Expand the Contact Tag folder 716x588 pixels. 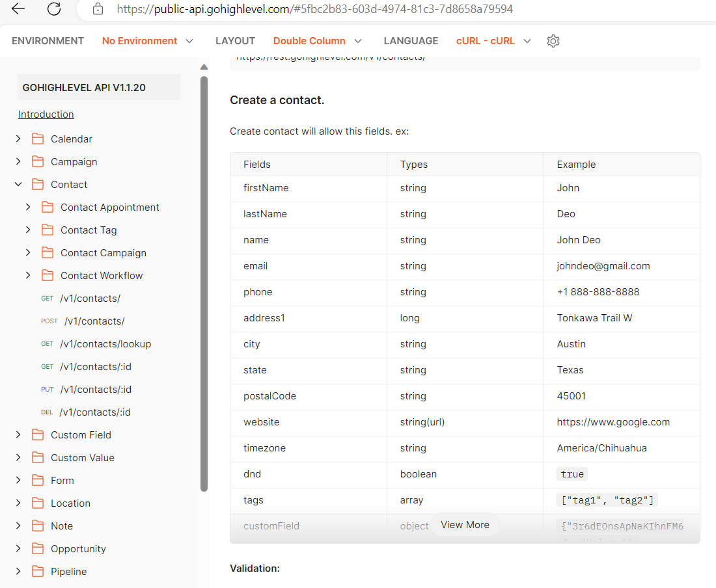pos(28,230)
